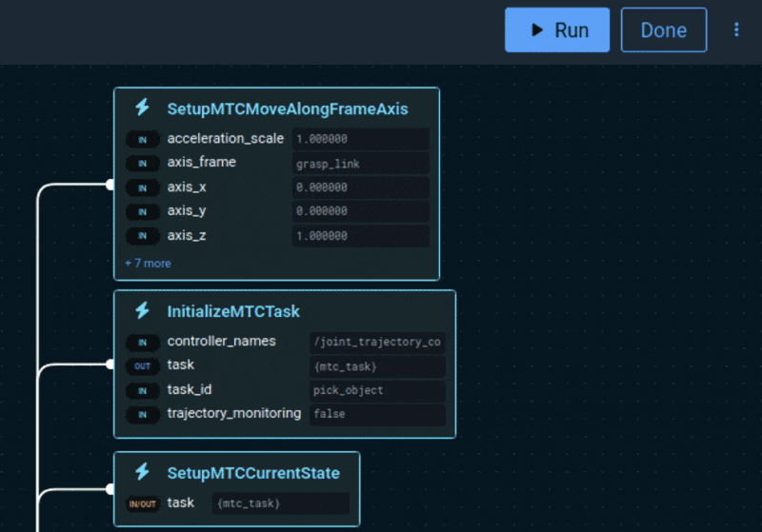Select the SetupMTCMoveAlongFrameAxis node title

coord(288,108)
